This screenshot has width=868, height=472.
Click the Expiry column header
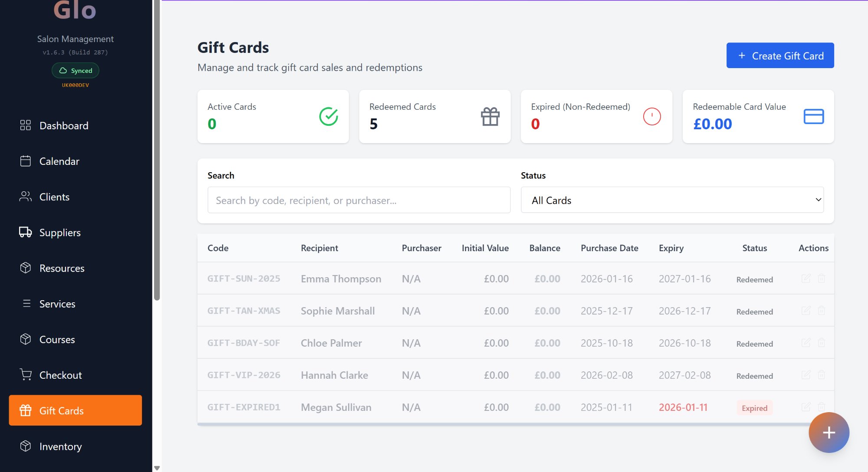point(671,248)
